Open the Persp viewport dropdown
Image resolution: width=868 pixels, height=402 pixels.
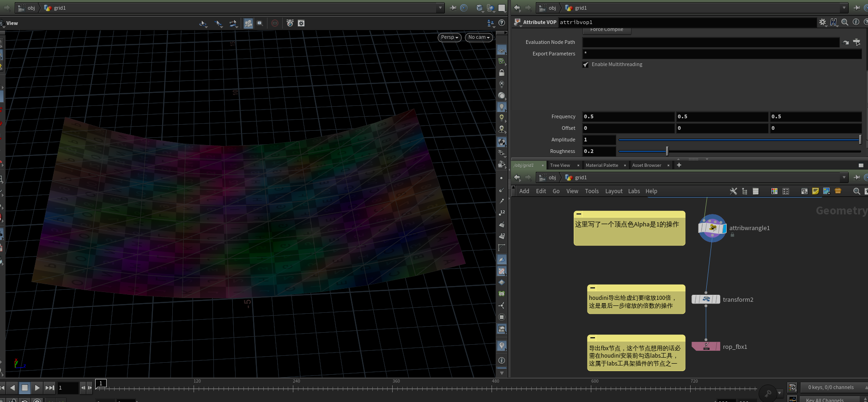coord(449,37)
